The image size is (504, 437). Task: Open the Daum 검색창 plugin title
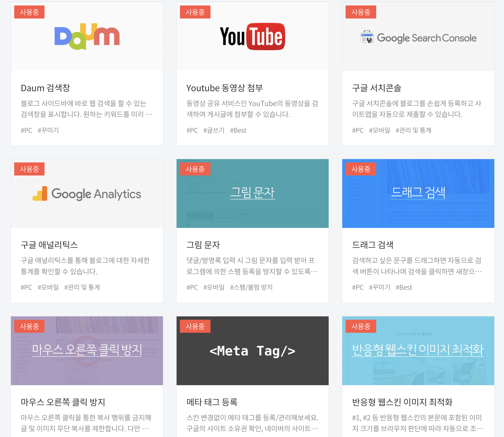[45, 88]
